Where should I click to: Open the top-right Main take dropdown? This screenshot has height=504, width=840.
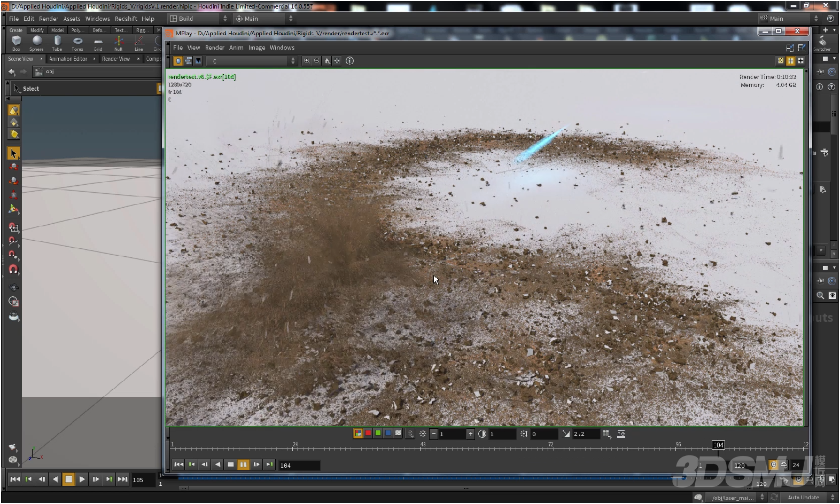coord(789,19)
